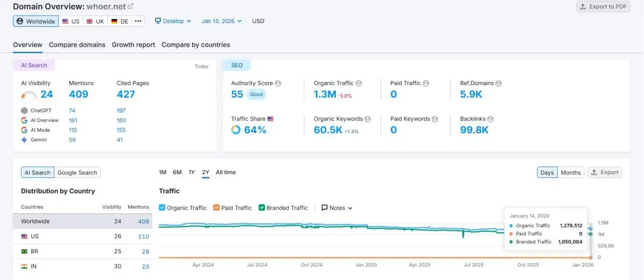The image size is (644, 280).
Task: Open the Desktop device dropdown
Action: (x=173, y=21)
